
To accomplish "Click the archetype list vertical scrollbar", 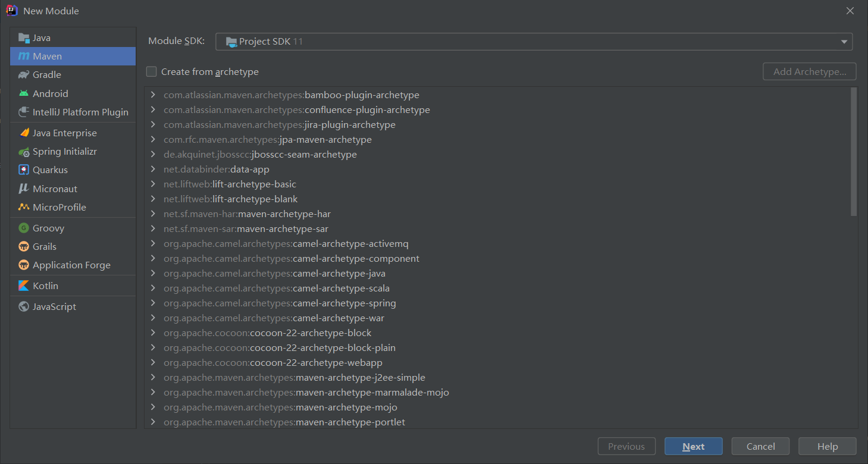I will tap(854, 152).
